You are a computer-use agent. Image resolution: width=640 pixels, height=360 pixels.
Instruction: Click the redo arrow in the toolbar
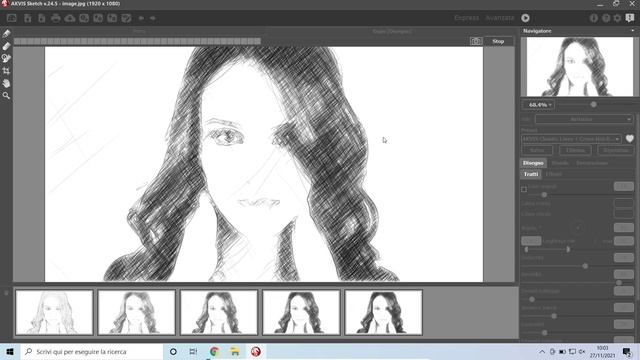pyautogui.click(x=153, y=18)
